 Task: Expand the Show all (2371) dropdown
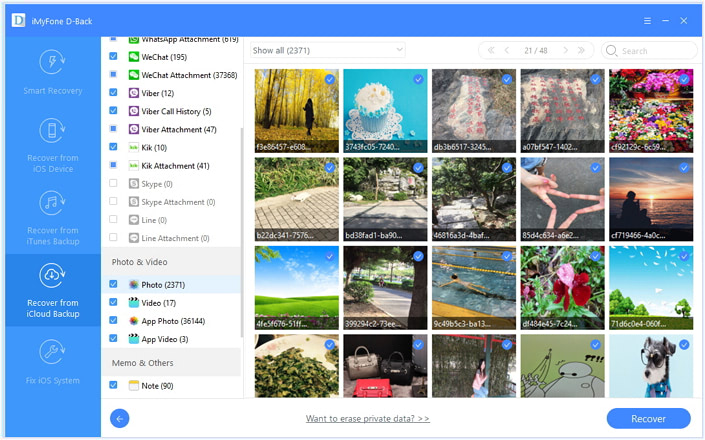pyautogui.click(x=327, y=50)
